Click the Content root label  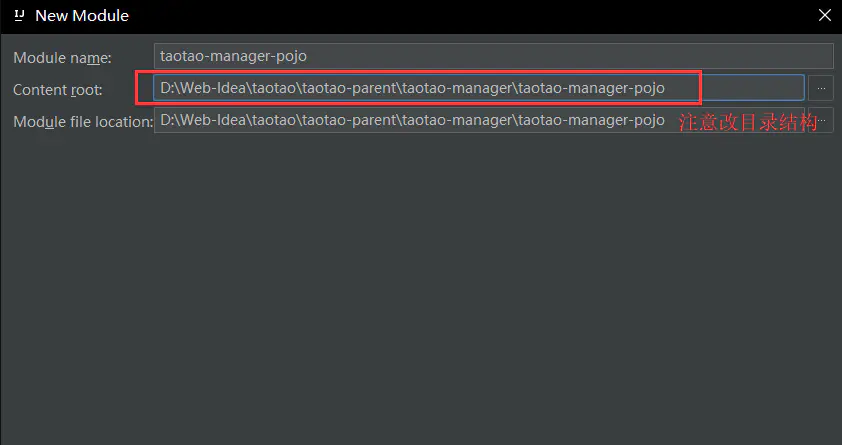[58, 90]
